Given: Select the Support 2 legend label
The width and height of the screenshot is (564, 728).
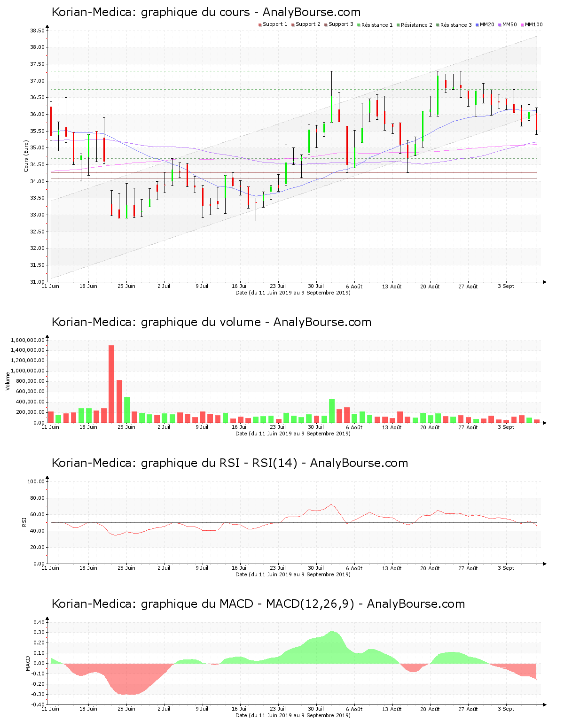Looking at the screenshot, I should coord(308,24).
